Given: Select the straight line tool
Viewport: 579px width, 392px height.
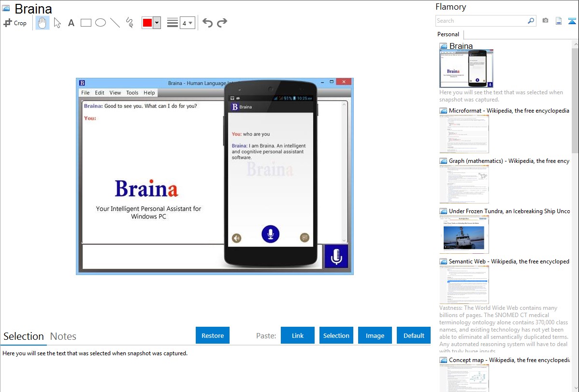Looking at the screenshot, I should 115,23.
